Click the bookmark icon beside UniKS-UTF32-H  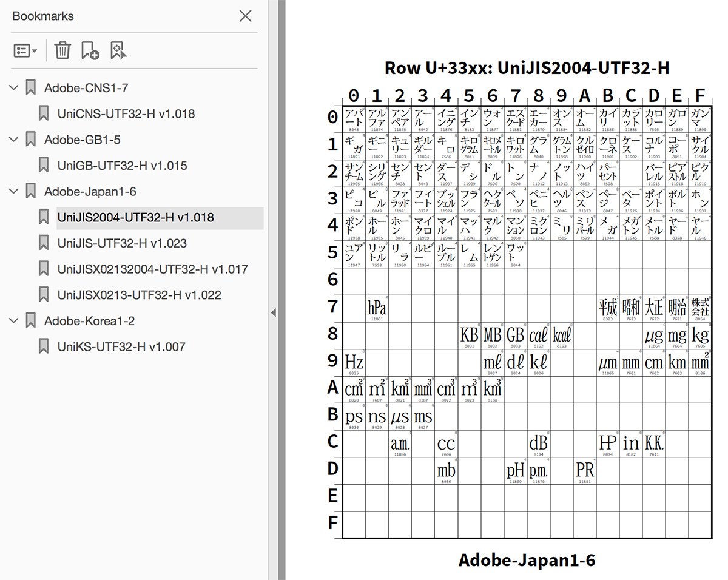(44, 347)
